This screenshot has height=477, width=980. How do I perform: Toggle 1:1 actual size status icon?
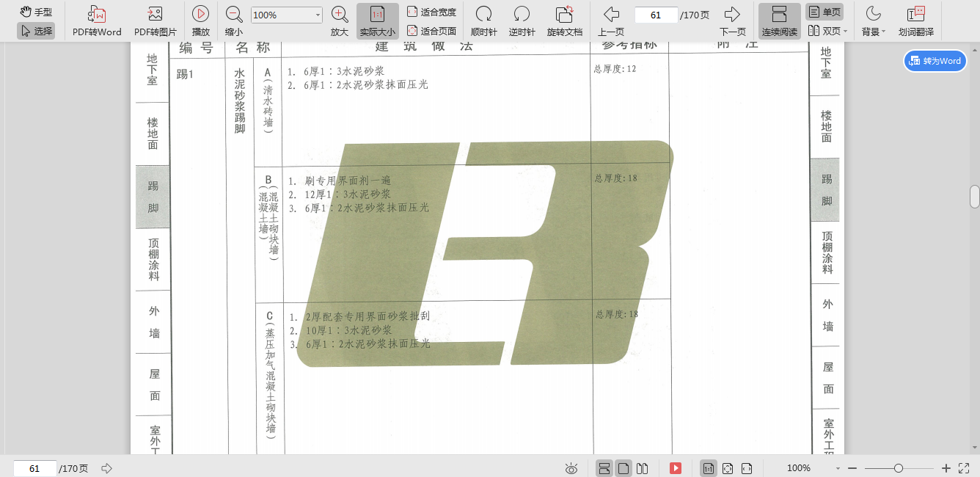[x=709, y=468]
